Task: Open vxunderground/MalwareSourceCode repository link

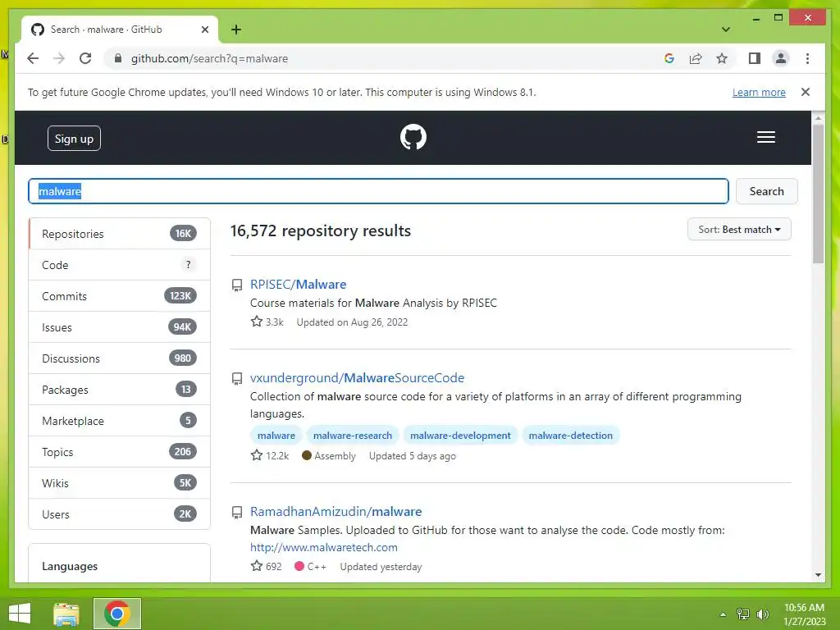Action: click(x=358, y=377)
